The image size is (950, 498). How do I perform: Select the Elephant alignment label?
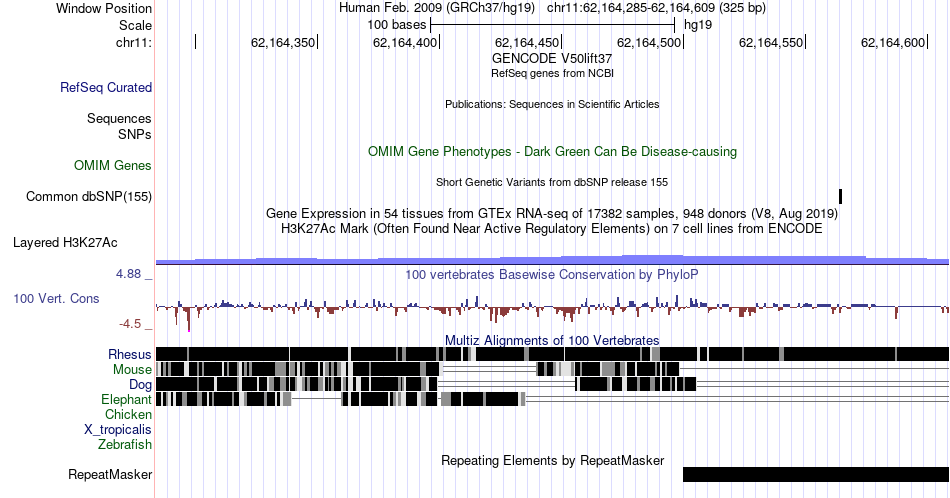tap(127, 399)
